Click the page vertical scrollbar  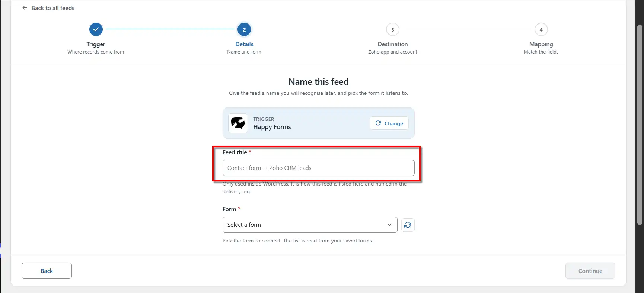640,125
